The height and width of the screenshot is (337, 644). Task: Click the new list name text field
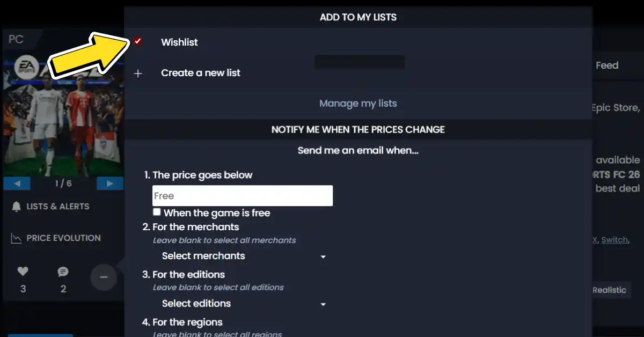click(359, 61)
